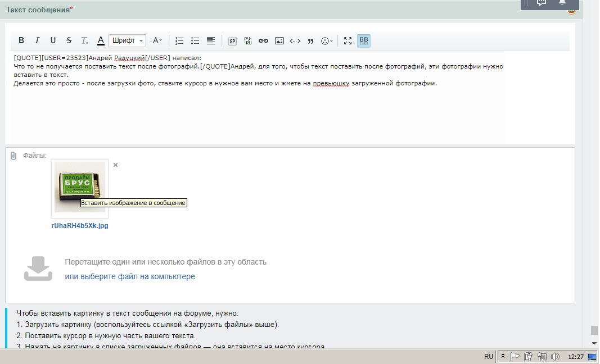This screenshot has height=364, width=600.
Task: Apply strikethrough to text
Action: click(x=69, y=40)
